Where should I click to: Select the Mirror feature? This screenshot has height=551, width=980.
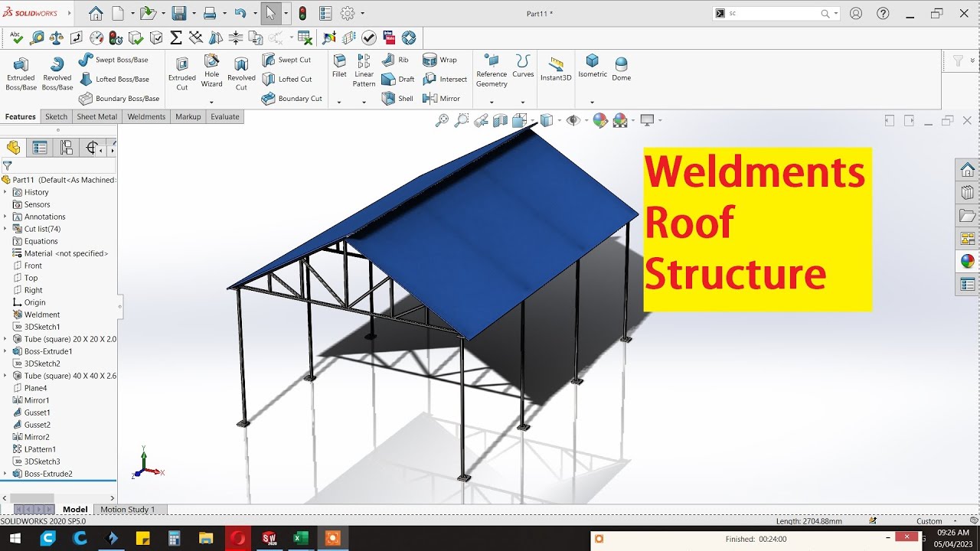pyautogui.click(x=441, y=98)
